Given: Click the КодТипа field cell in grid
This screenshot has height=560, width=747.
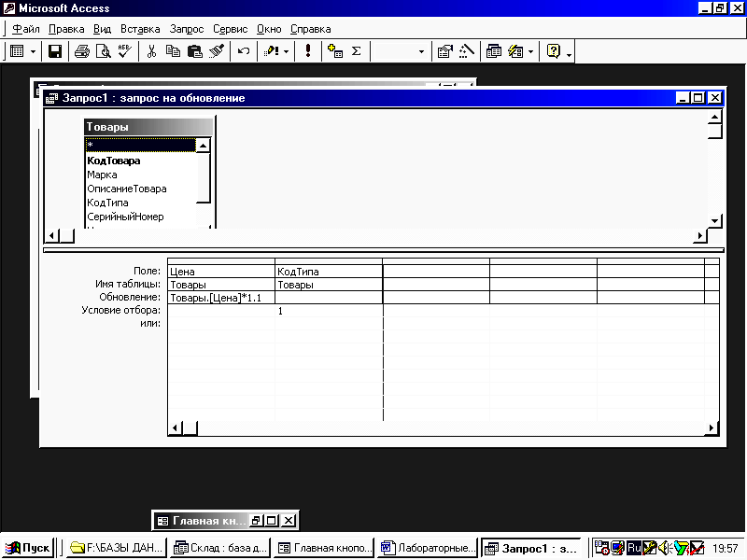Looking at the screenshot, I should click(329, 272).
